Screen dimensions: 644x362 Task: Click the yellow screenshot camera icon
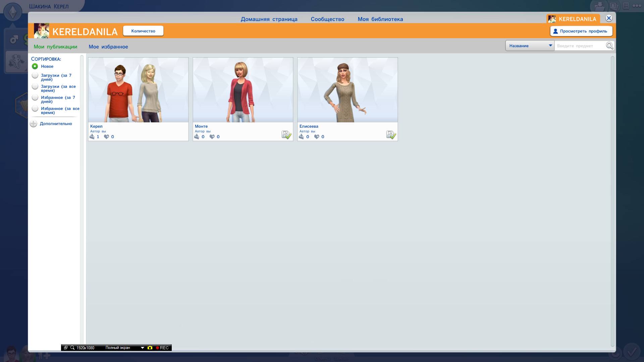tap(150, 348)
